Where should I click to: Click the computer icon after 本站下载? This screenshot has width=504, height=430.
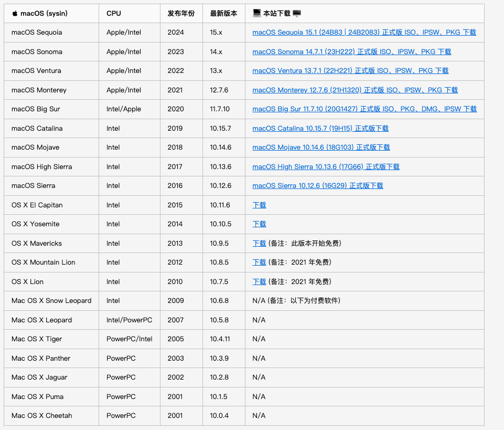point(297,13)
